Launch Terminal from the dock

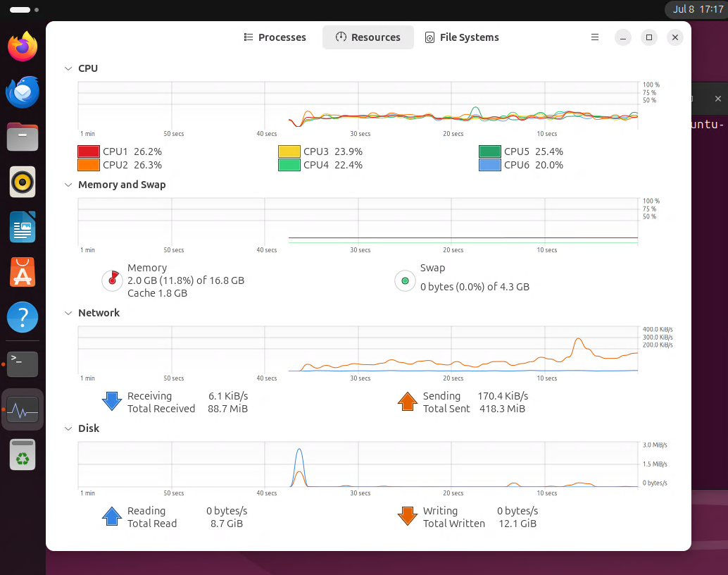pyautogui.click(x=23, y=364)
